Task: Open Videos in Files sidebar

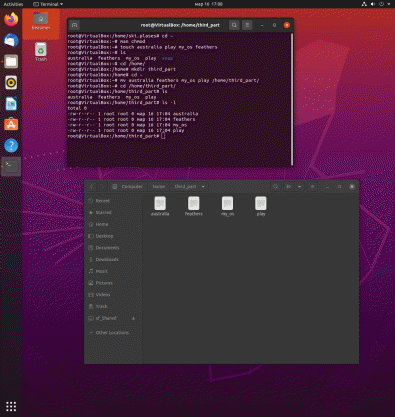Action: point(113,295)
